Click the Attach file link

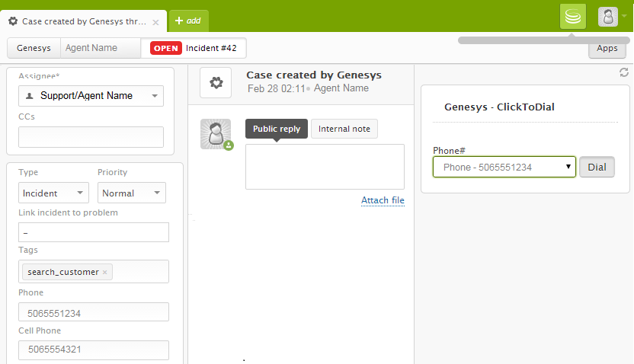tap(383, 200)
